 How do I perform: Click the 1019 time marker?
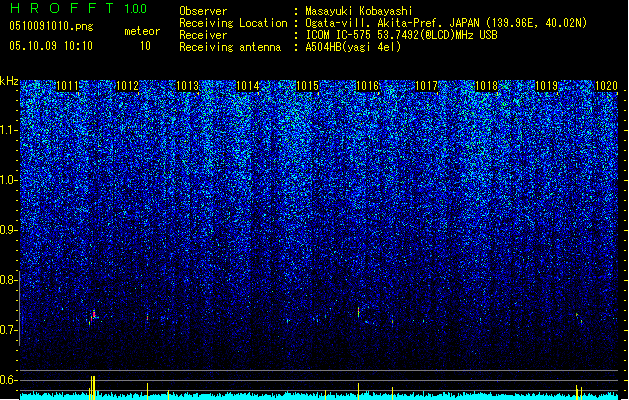tap(546, 86)
